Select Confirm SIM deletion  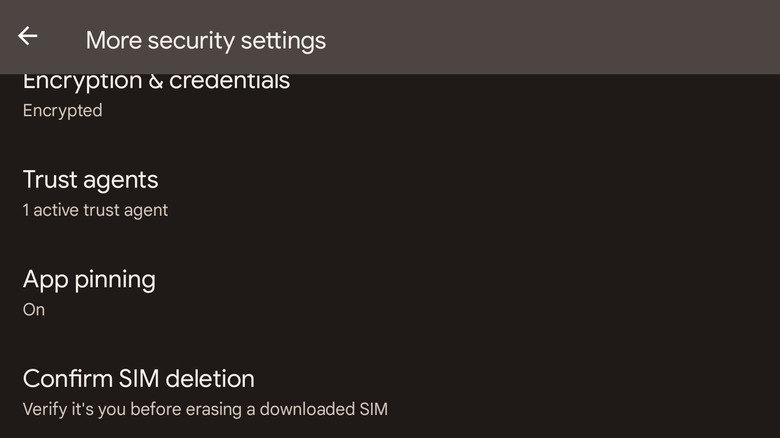pyautogui.click(x=138, y=379)
